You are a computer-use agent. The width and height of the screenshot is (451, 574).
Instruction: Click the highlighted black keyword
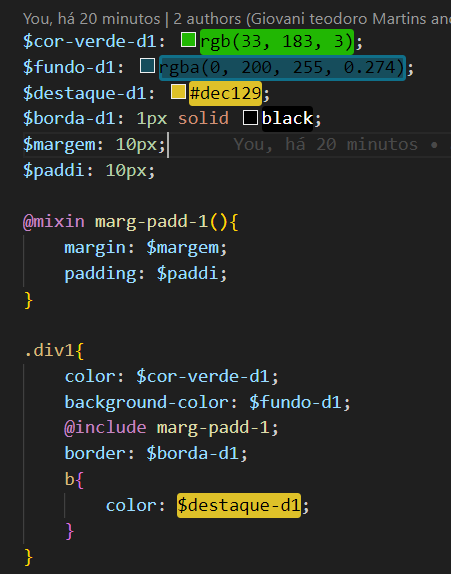(287, 119)
